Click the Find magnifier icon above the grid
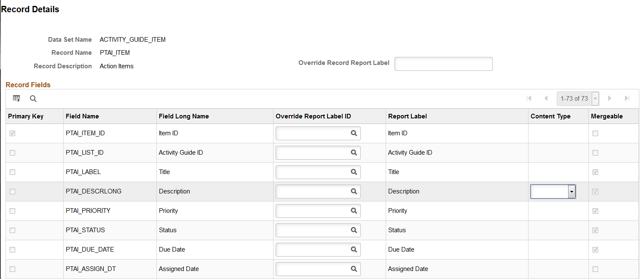The width and height of the screenshot is (644, 279). [x=33, y=98]
